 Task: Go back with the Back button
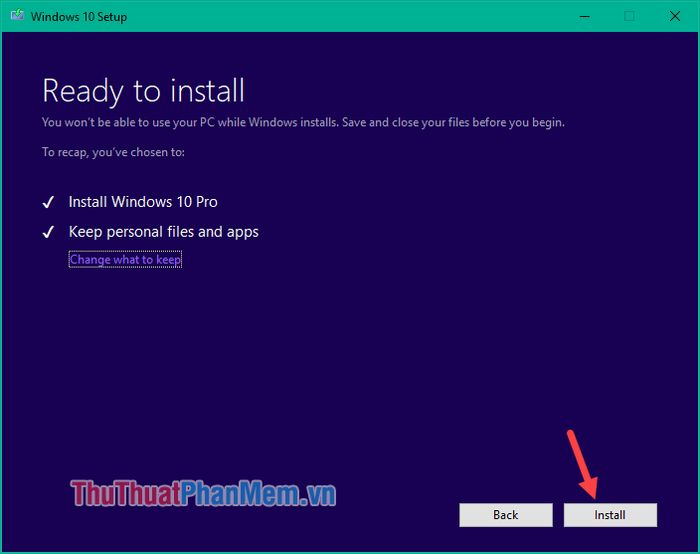[505, 515]
